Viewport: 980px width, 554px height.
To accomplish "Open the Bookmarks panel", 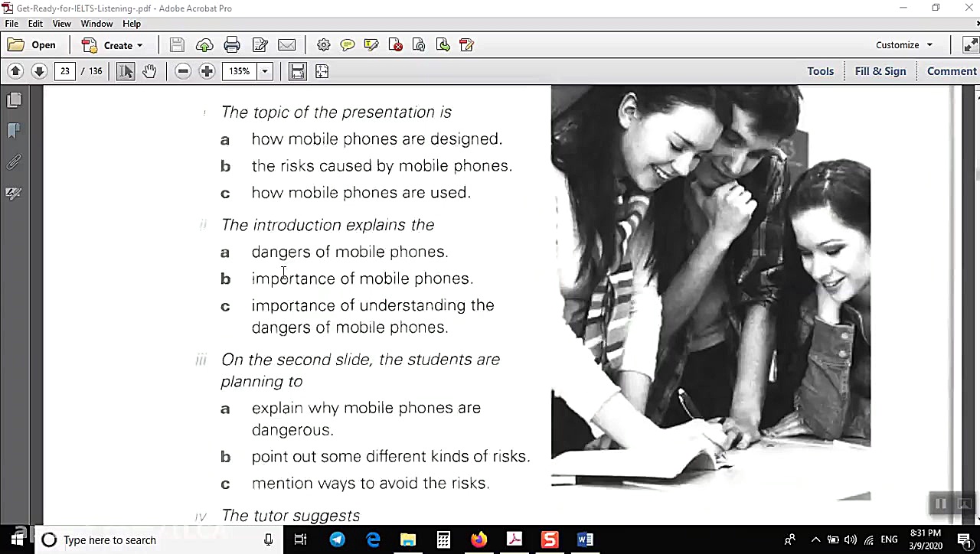I will (14, 131).
